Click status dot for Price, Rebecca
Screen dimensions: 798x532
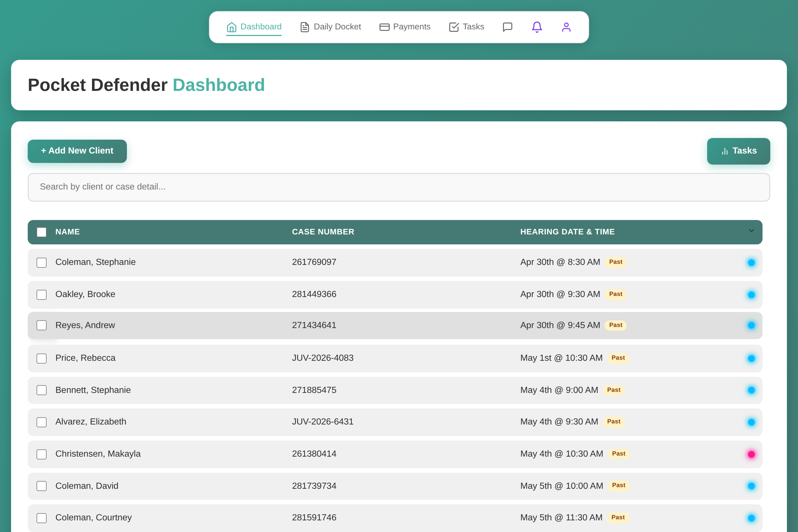pos(751,359)
